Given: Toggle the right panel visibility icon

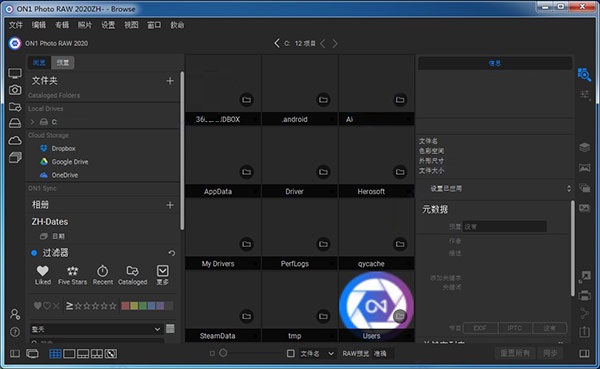Looking at the screenshot, I should tap(584, 353).
